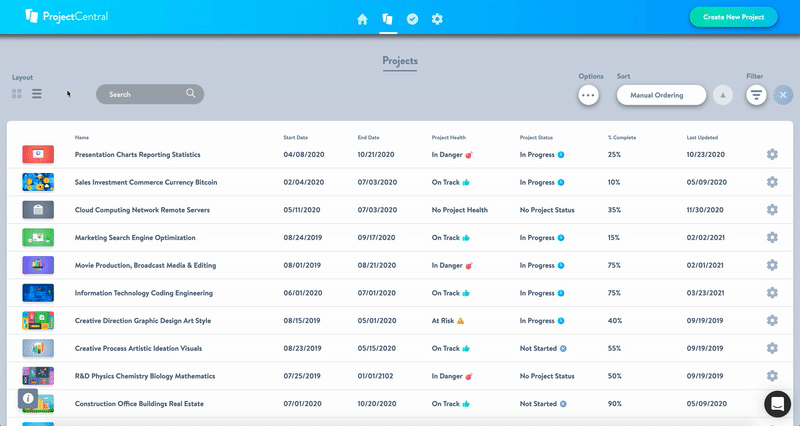Go to the Home page icon
The image size is (800, 426).
pos(362,19)
